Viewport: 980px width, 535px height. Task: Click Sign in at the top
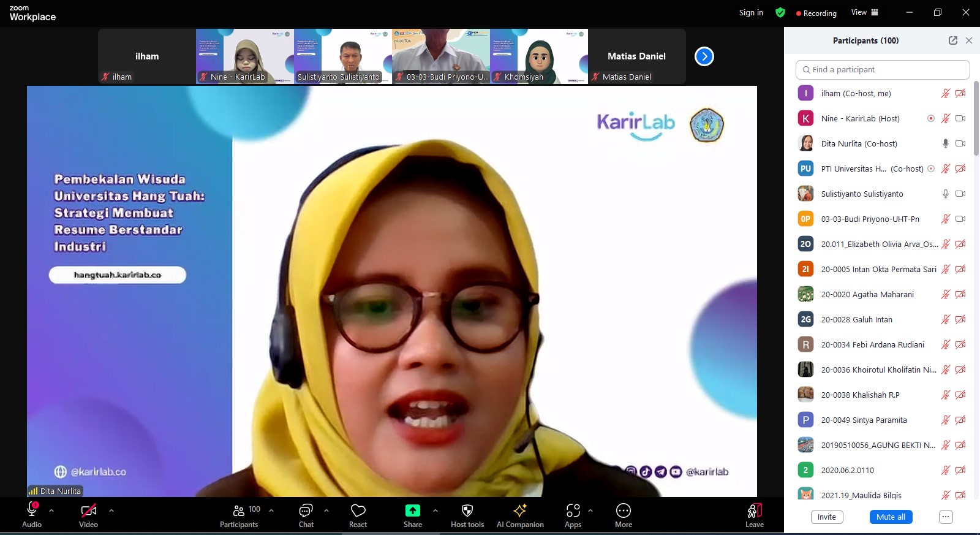coord(751,12)
